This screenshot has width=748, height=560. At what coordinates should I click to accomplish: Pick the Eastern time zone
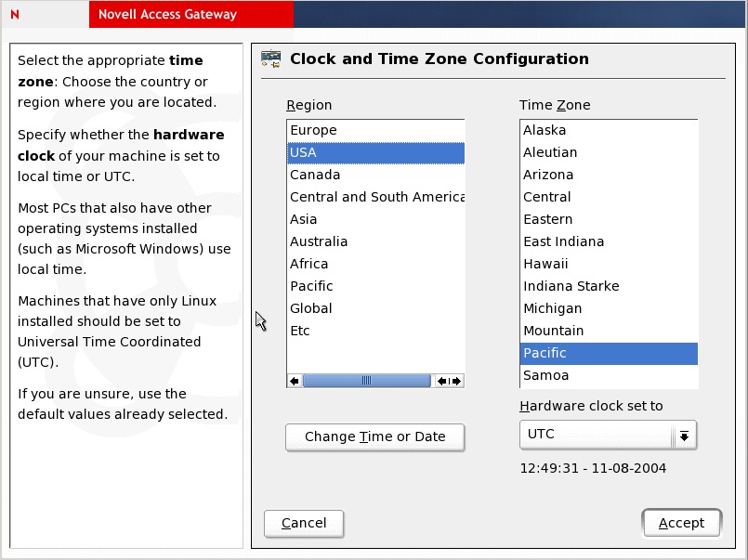(548, 219)
